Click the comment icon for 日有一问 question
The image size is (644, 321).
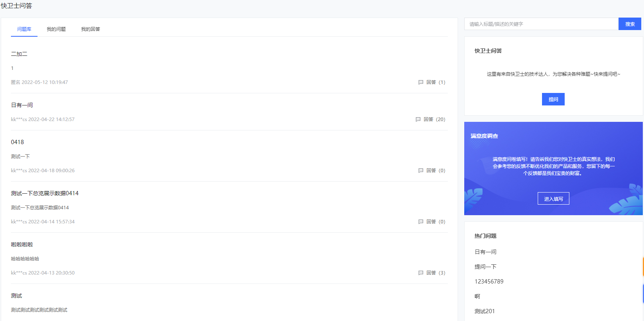pyautogui.click(x=418, y=119)
